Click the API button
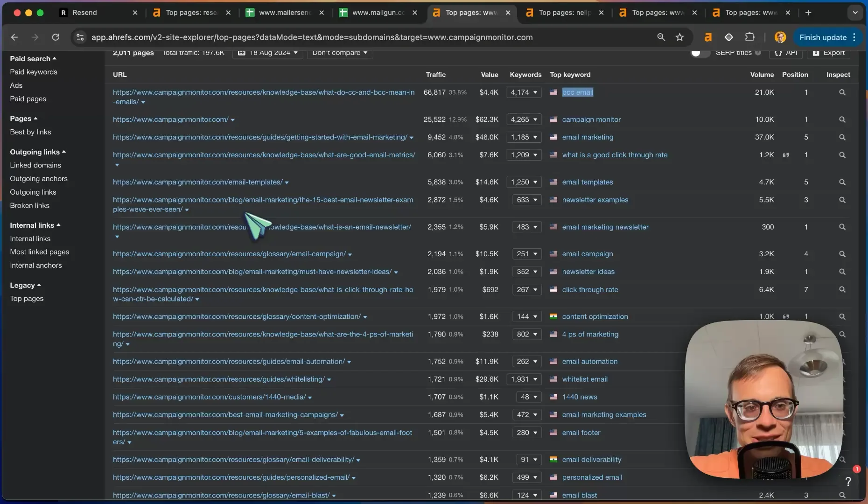 (x=786, y=53)
